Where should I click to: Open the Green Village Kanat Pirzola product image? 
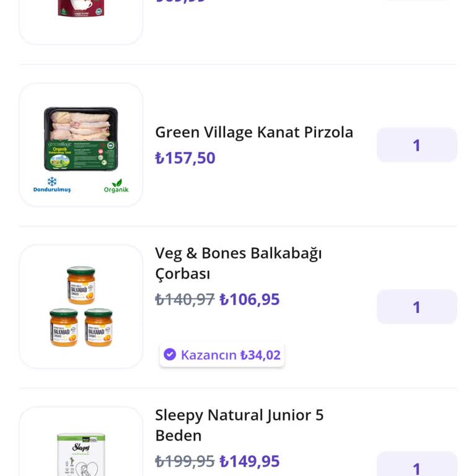pos(81,139)
